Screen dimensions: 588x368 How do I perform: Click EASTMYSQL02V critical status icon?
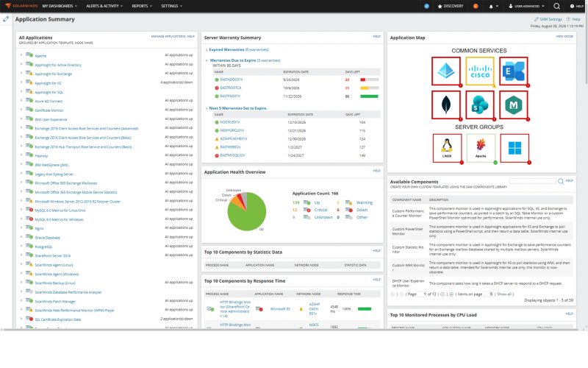click(x=217, y=155)
